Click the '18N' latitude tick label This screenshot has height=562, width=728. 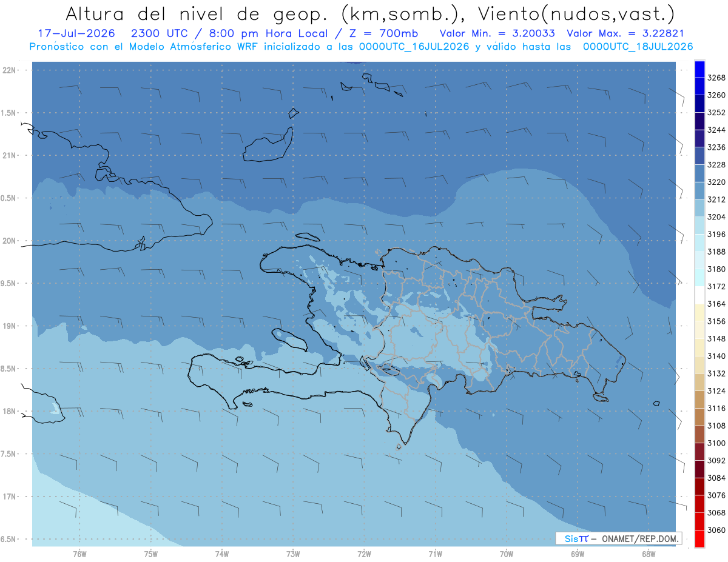[x=9, y=411]
